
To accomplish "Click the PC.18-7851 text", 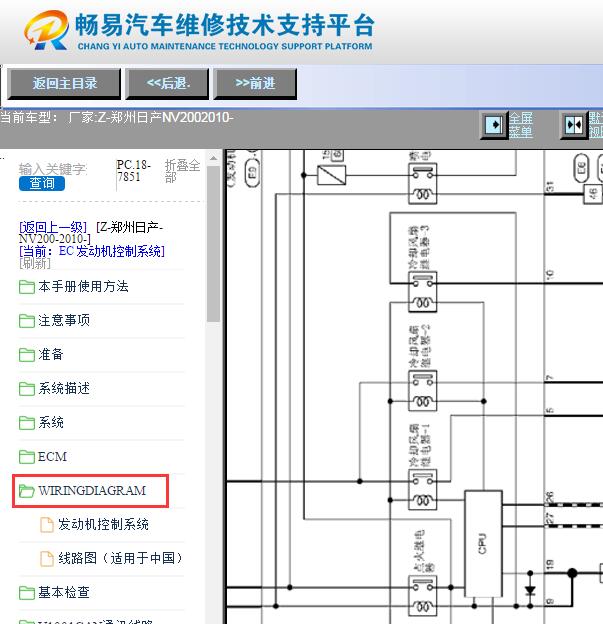I will (x=134, y=171).
